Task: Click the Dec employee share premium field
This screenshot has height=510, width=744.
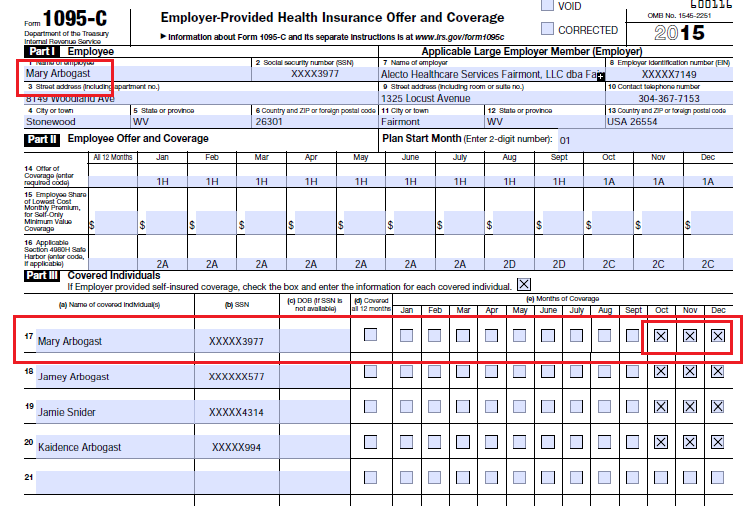Action: (x=712, y=223)
